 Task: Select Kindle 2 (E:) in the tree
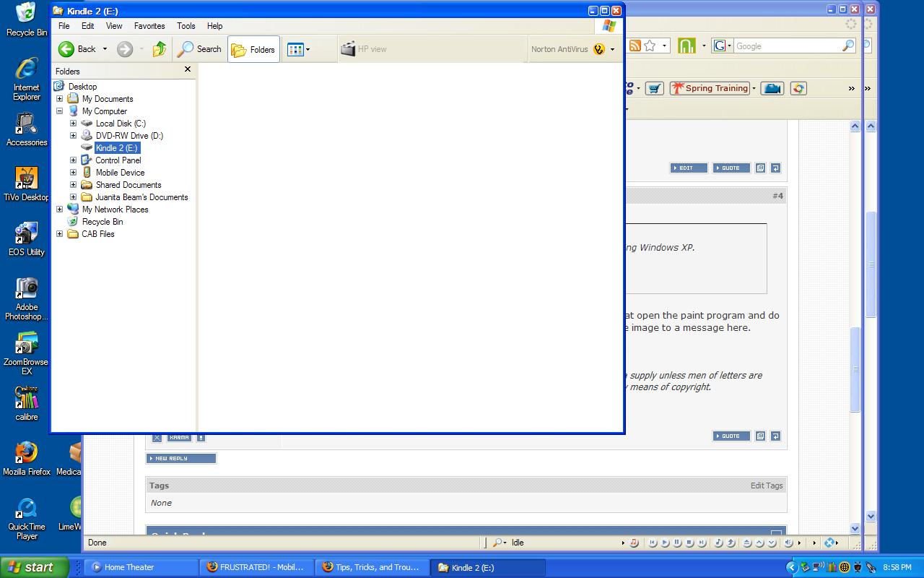pyautogui.click(x=117, y=148)
